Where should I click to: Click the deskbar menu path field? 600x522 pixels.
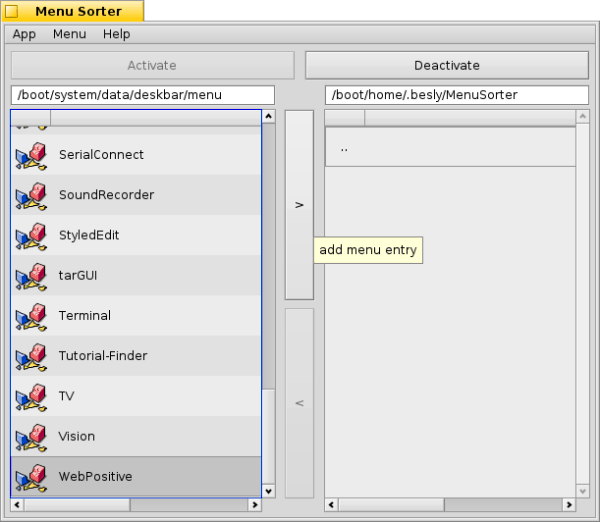click(x=142, y=95)
